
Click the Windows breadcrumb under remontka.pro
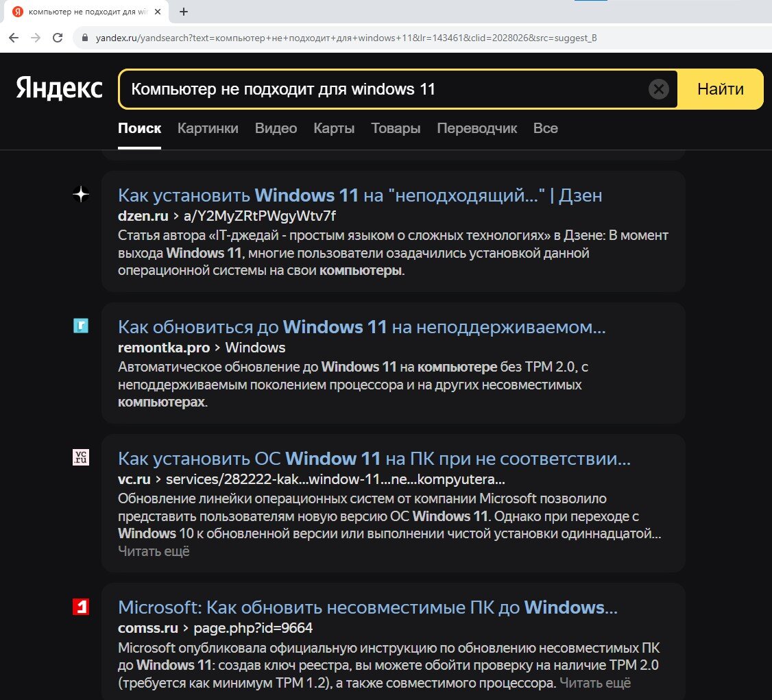(255, 348)
